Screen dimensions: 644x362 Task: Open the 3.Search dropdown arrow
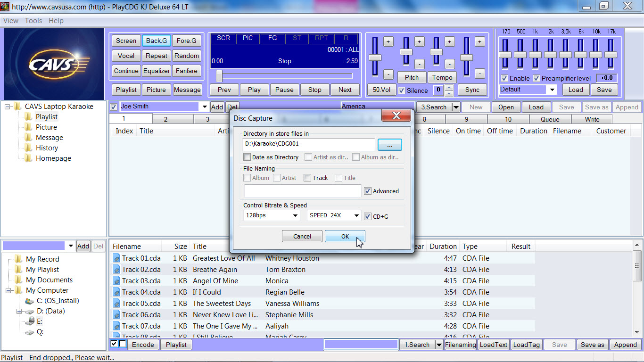pyautogui.click(x=456, y=107)
